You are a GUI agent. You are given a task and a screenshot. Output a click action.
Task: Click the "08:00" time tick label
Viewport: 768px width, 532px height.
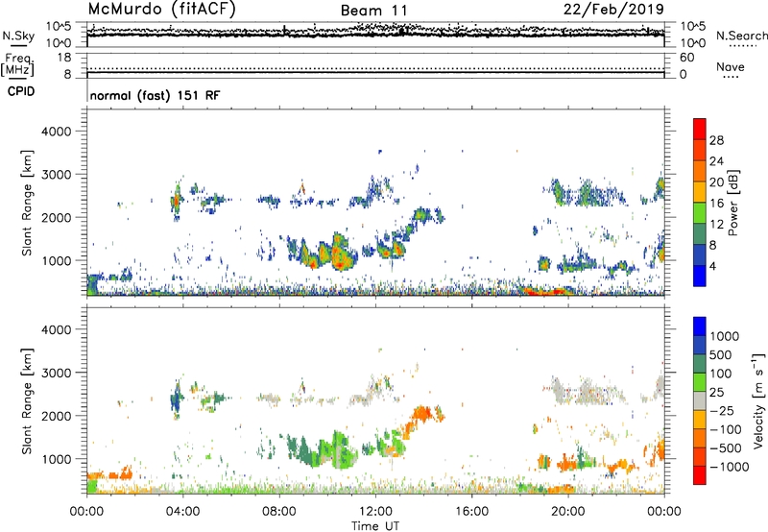coord(278,512)
